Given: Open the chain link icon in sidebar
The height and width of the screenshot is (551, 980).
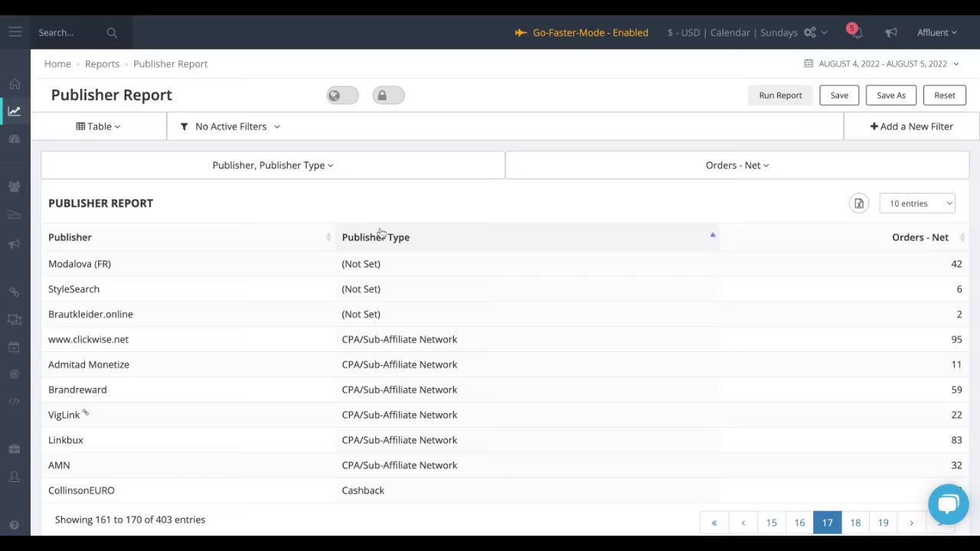Looking at the screenshot, I should tap(15, 292).
